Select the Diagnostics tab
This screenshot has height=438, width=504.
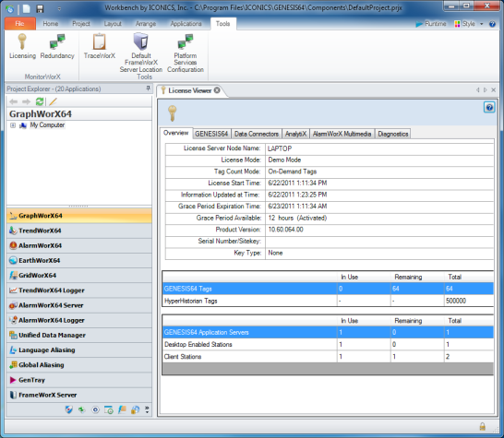(393, 134)
